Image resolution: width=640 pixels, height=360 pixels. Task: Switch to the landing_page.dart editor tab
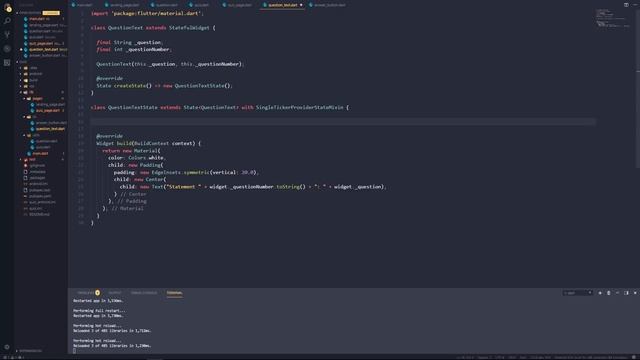124,5
